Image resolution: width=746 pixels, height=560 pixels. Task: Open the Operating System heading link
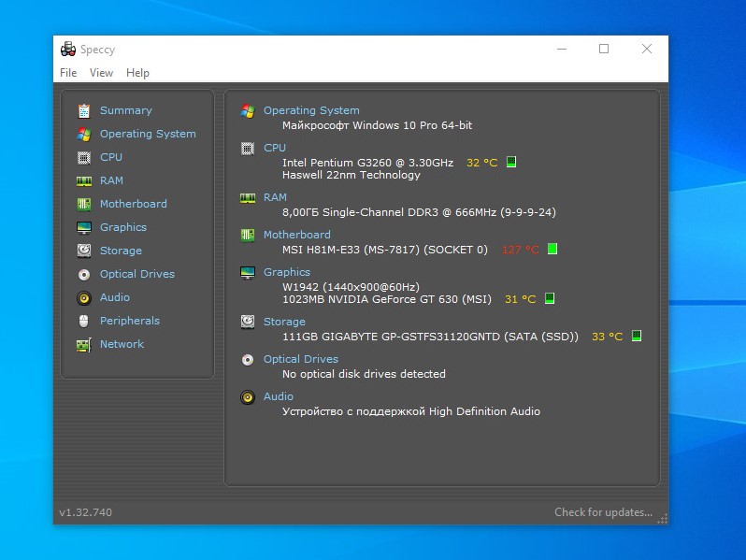pos(311,110)
